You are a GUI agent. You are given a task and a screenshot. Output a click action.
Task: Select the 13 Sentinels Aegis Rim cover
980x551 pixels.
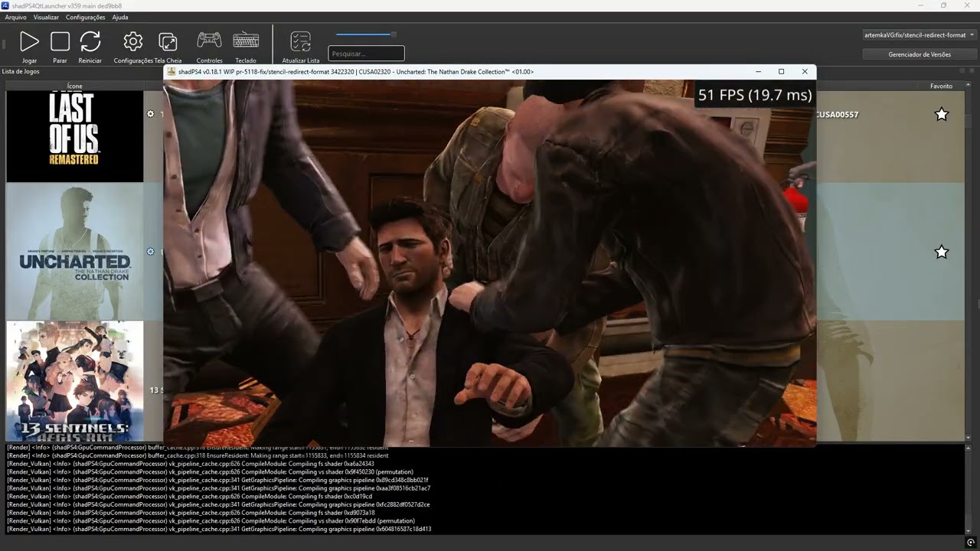74,381
